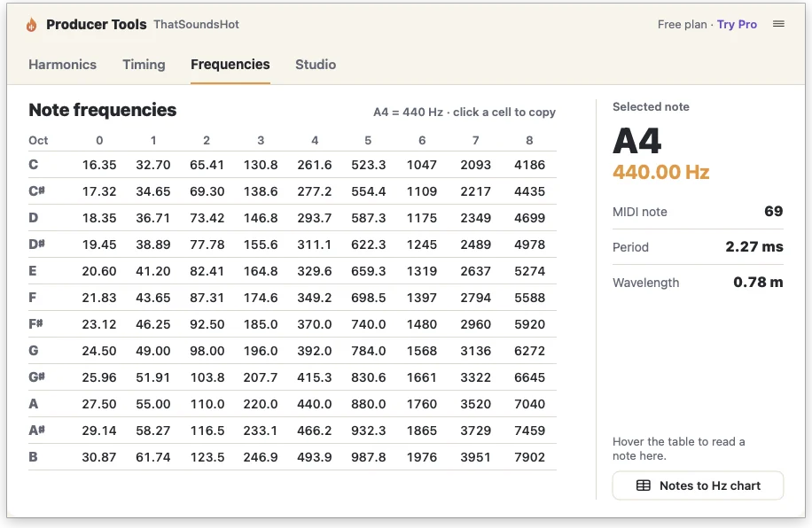Select the Frequencies tab
The height and width of the screenshot is (528, 812).
tap(230, 65)
